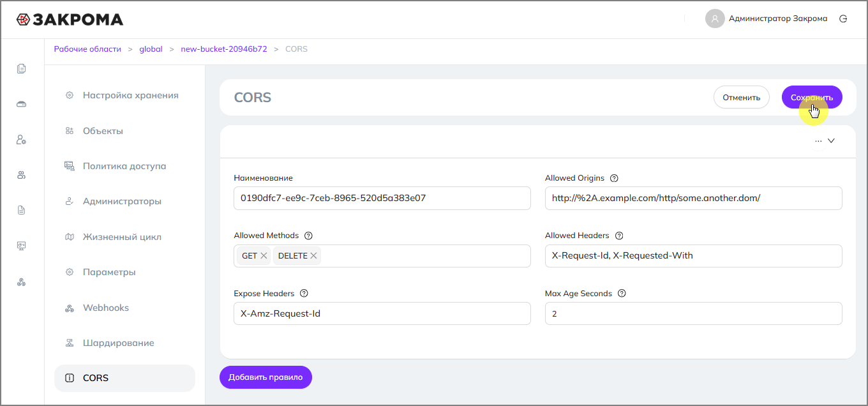Image resolution: width=868 pixels, height=406 pixels.
Task: Click help icon beside Allowed Headers
Action: tap(619, 236)
